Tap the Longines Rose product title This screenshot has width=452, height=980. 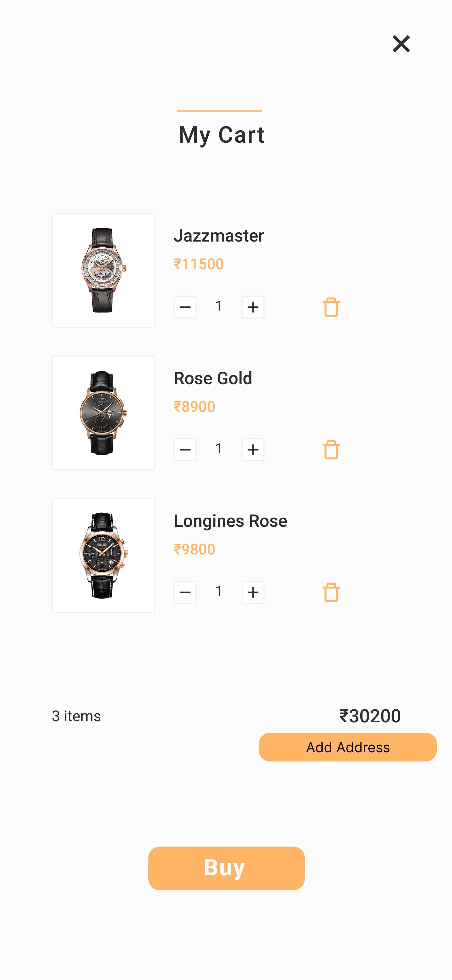coord(230,521)
